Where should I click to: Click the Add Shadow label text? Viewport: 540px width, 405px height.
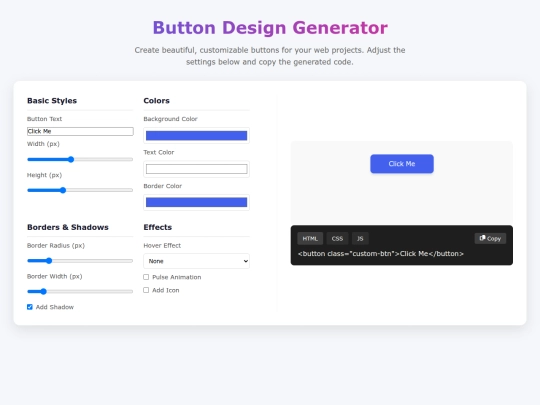click(x=55, y=307)
